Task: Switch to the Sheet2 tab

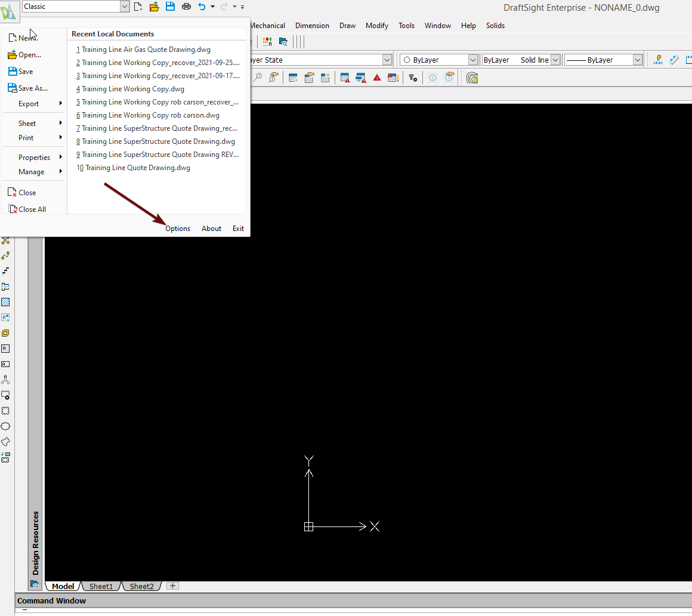Action: point(141,586)
